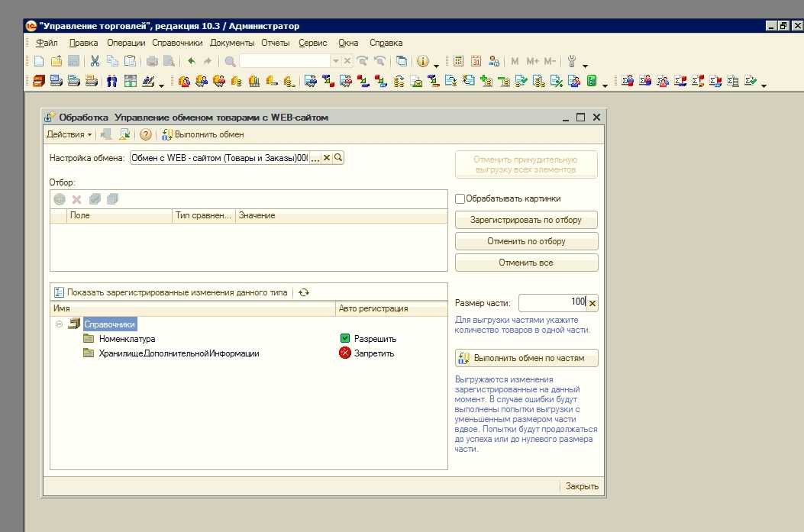Click the Авто регистрация column header
This screenshot has height=532, width=804.
point(391,308)
